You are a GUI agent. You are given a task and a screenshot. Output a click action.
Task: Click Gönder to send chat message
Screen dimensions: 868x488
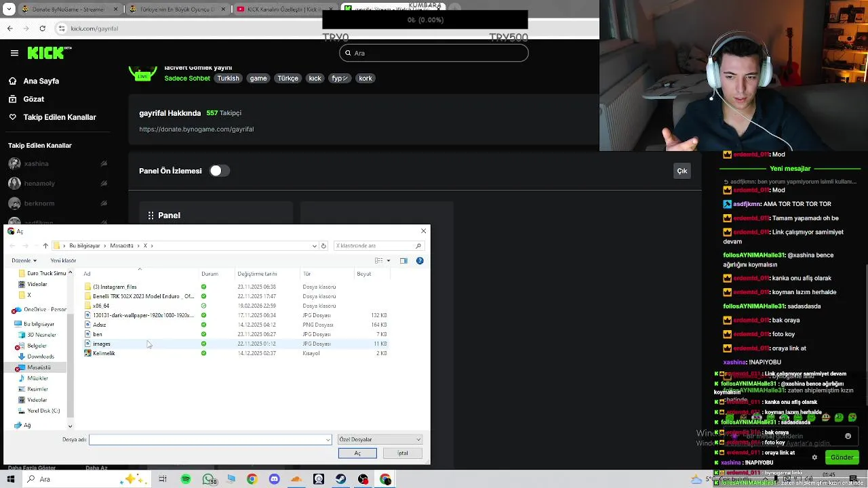coord(842,457)
